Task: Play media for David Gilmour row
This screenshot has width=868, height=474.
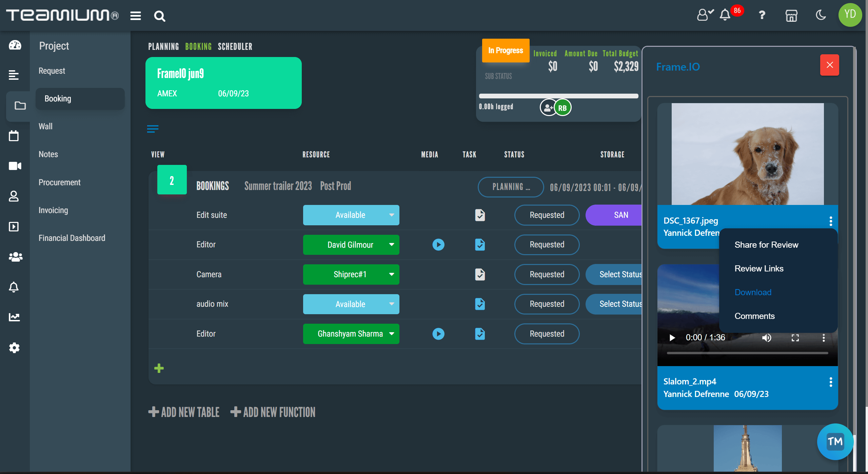Action: [438, 245]
